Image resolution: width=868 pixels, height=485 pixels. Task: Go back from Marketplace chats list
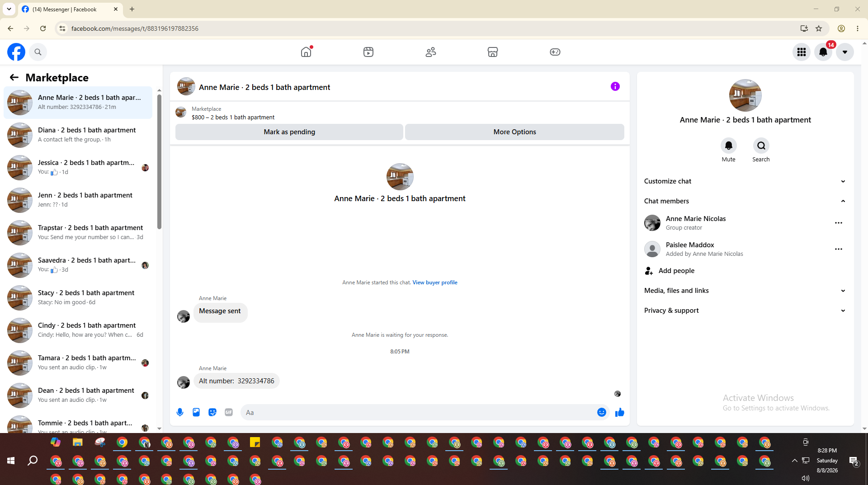[x=14, y=78]
